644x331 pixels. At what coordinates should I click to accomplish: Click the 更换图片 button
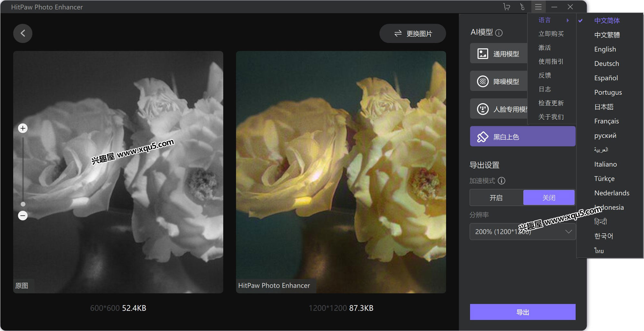413,33
